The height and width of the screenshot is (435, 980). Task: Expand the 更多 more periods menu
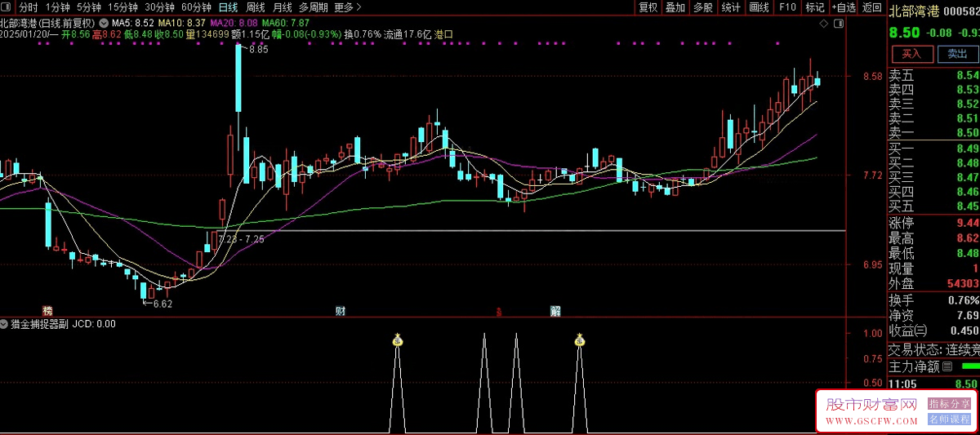(348, 7)
